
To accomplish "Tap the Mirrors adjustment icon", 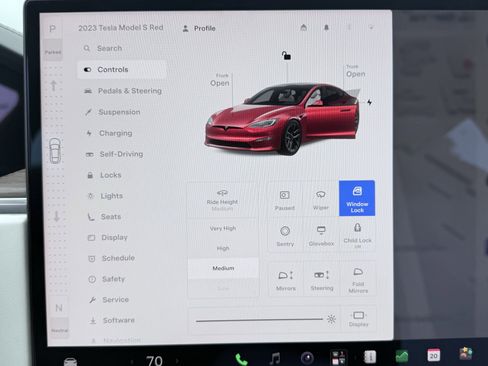I will tap(286, 280).
